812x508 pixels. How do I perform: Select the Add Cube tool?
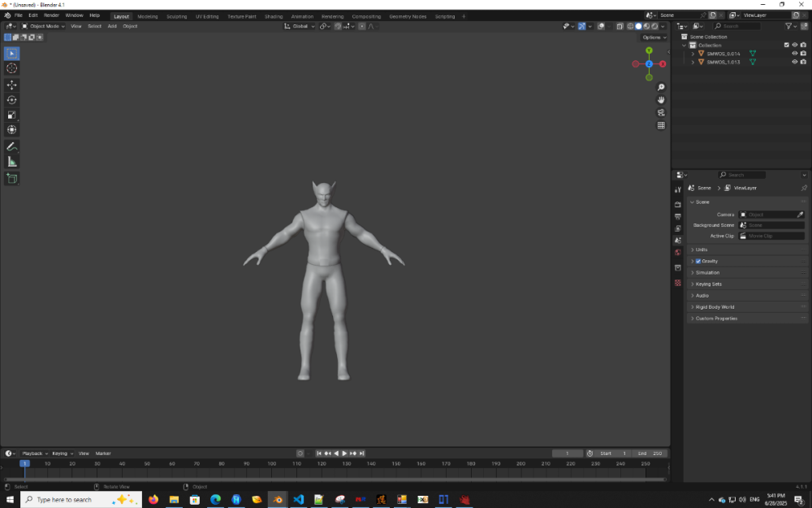(11, 179)
